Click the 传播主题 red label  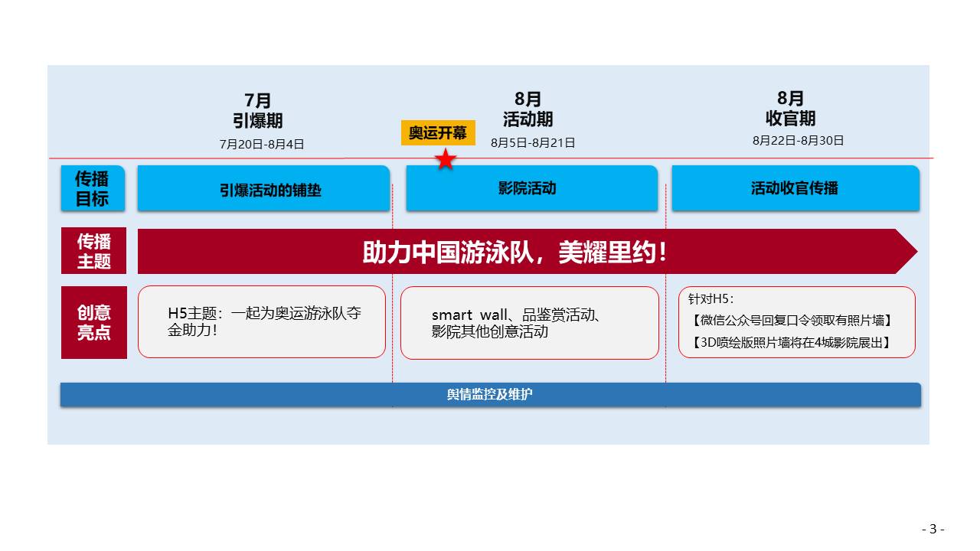94,251
